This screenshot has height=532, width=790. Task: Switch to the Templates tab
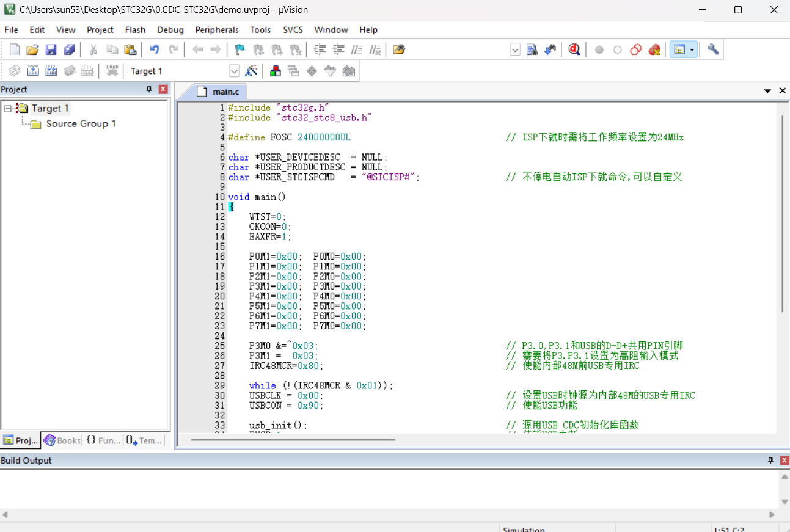(x=144, y=440)
